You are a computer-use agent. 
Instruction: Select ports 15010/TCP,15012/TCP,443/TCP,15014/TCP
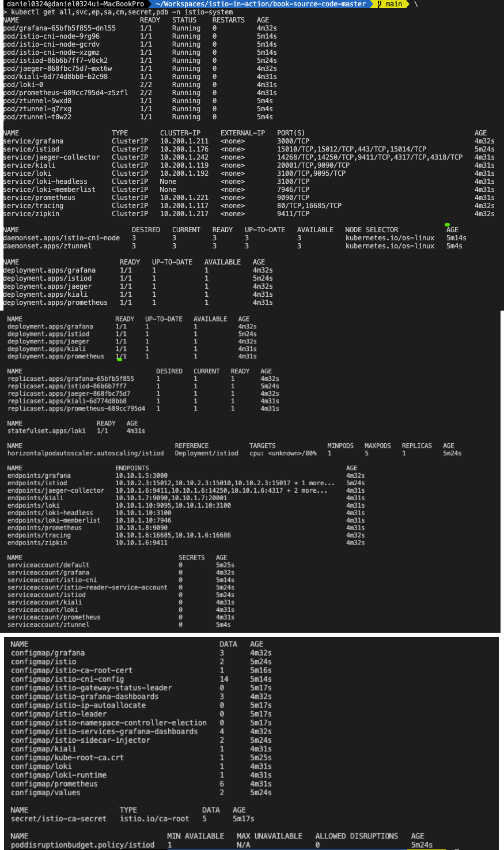click(352, 149)
